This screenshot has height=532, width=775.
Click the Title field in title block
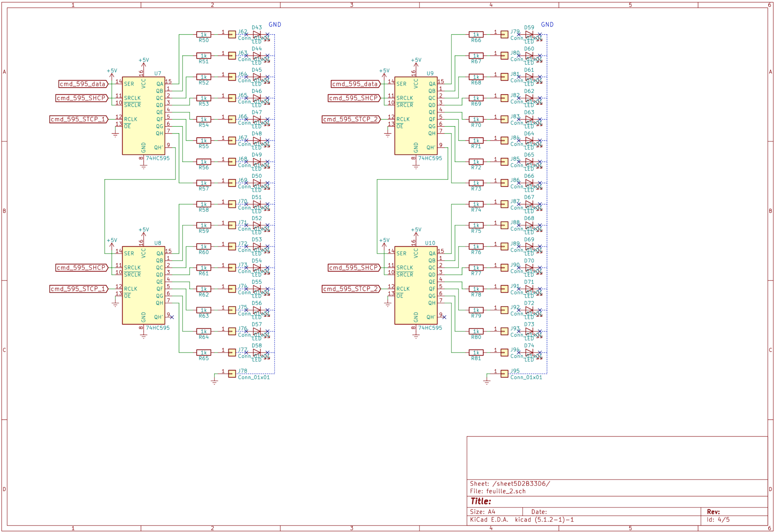tap(480, 501)
